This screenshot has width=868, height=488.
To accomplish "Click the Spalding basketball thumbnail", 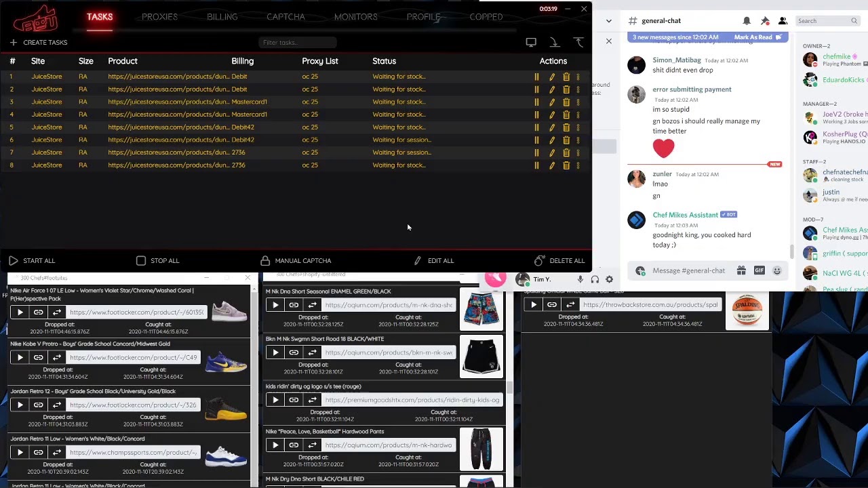I will (x=747, y=311).
